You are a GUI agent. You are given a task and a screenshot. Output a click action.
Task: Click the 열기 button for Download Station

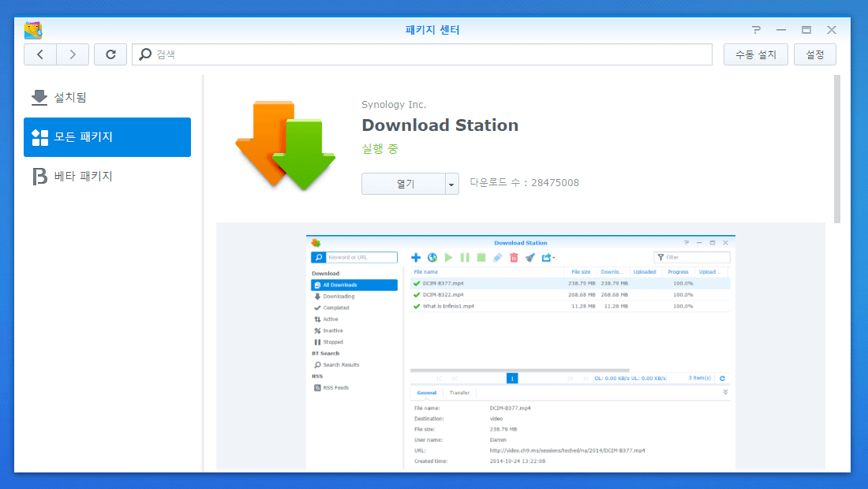pyautogui.click(x=403, y=184)
